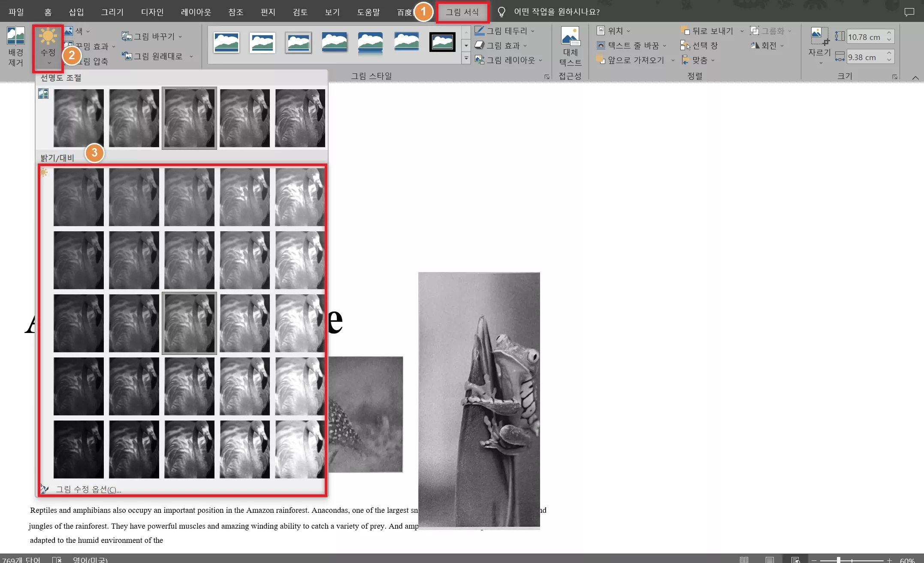
Task: Click the Alt Text (대체 텍스트) icon
Action: (x=570, y=36)
